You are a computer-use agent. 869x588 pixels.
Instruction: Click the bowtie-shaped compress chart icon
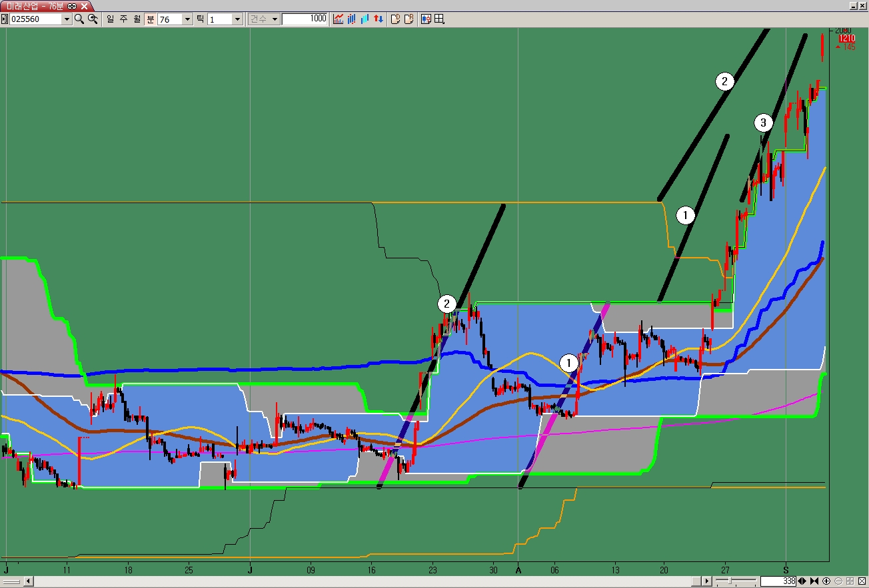click(x=814, y=581)
